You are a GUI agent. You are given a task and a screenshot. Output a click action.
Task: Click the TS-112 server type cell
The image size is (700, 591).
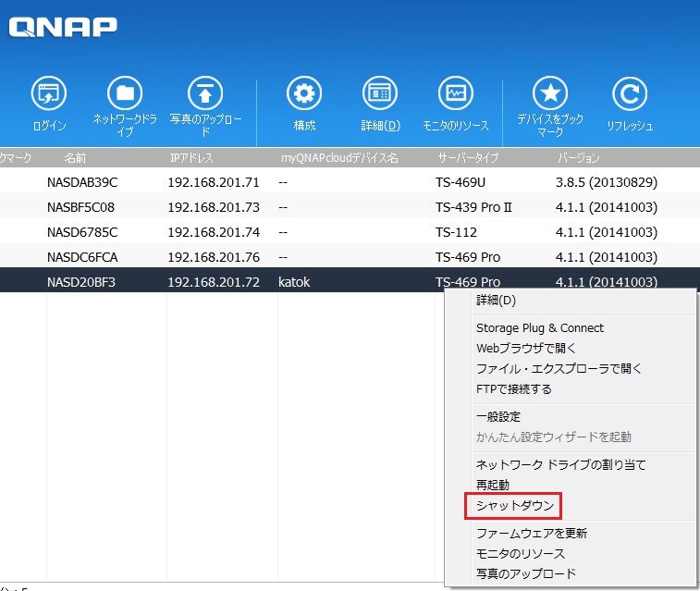point(456,232)
